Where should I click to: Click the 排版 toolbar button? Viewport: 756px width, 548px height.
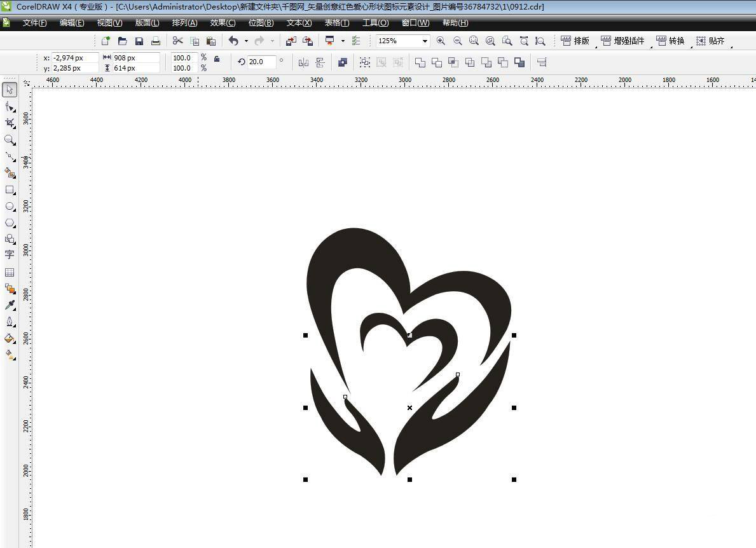[575, 41]
